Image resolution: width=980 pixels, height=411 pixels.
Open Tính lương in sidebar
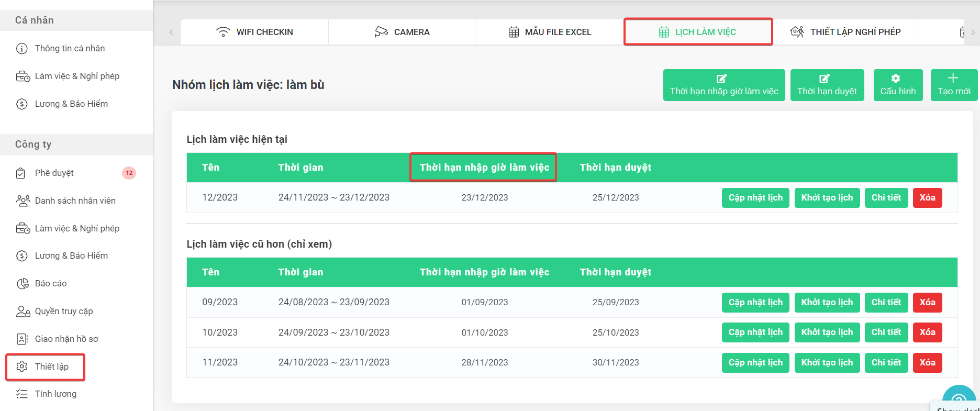click(x=55, y=394)
